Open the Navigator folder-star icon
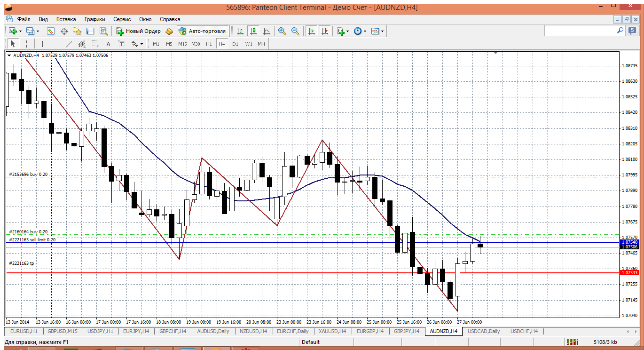 click(77, 31)
